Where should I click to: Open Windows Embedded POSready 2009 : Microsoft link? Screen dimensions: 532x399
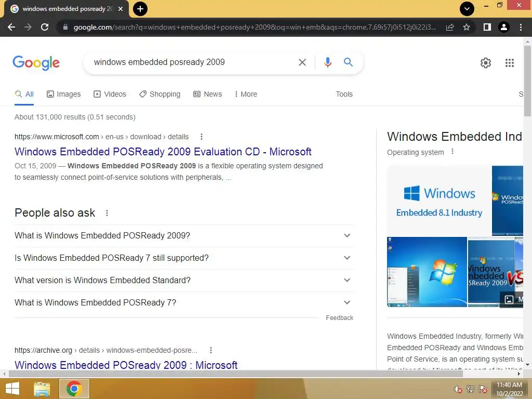tap(126, 365)
